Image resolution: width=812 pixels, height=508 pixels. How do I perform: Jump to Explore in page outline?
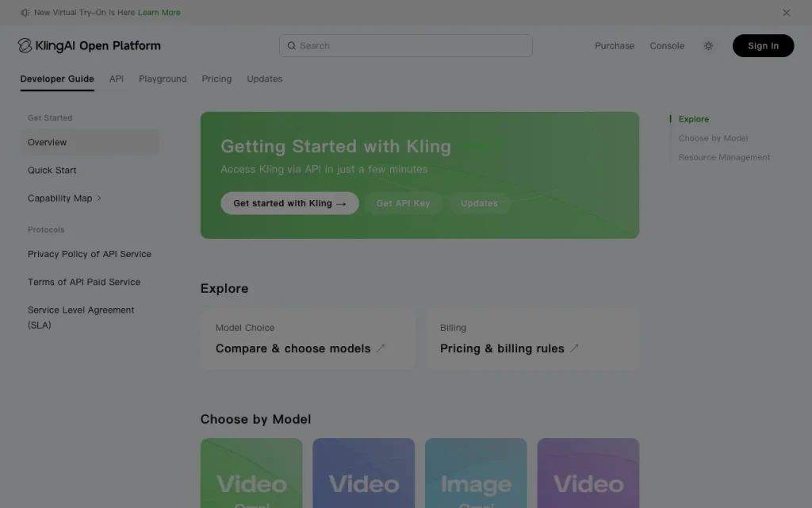coord(693,119)
